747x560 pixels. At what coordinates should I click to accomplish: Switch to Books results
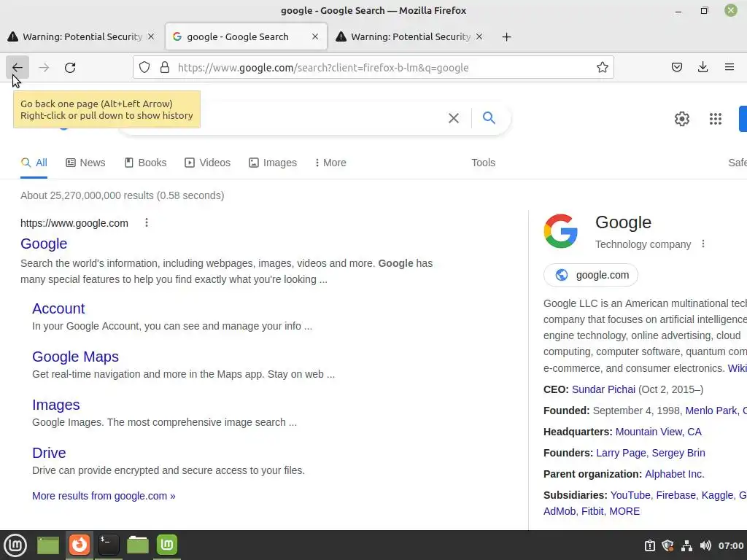[145, 163]
